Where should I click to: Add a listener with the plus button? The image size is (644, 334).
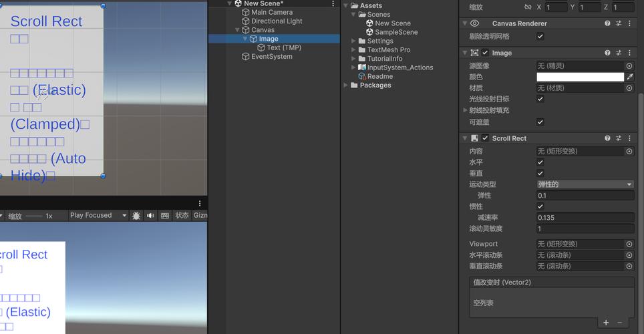point(606,323)
